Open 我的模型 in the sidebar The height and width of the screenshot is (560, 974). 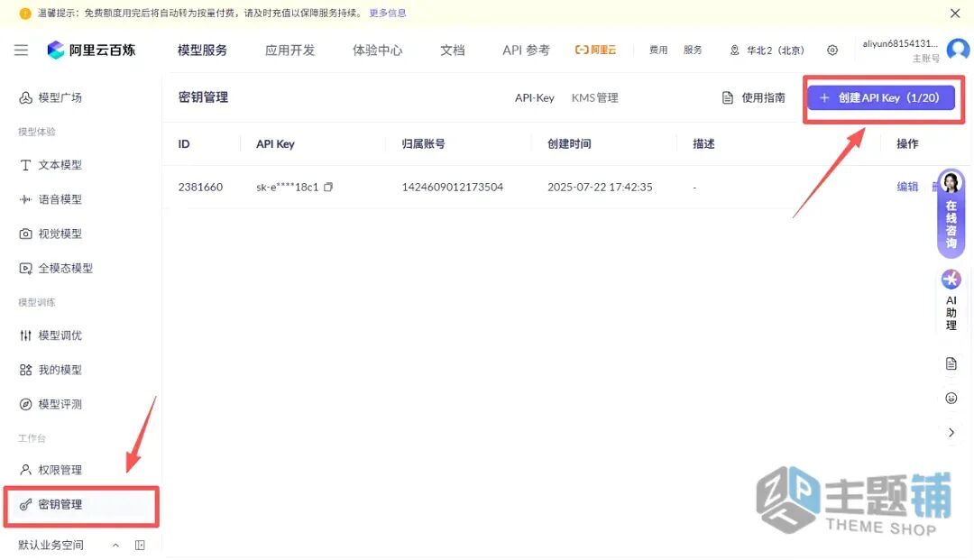tap(51, 370)
